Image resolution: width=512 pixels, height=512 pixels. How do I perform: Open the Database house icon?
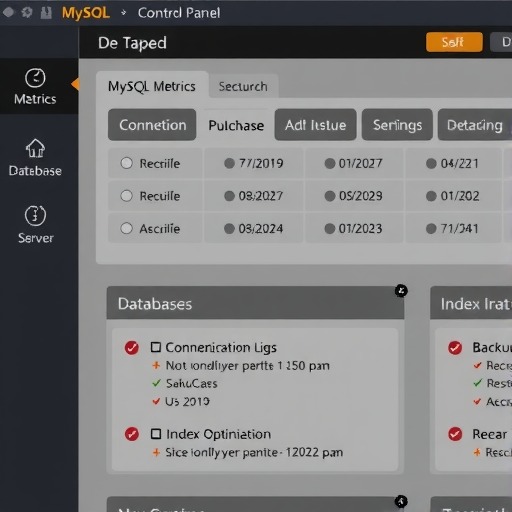[x=35, y=148]
